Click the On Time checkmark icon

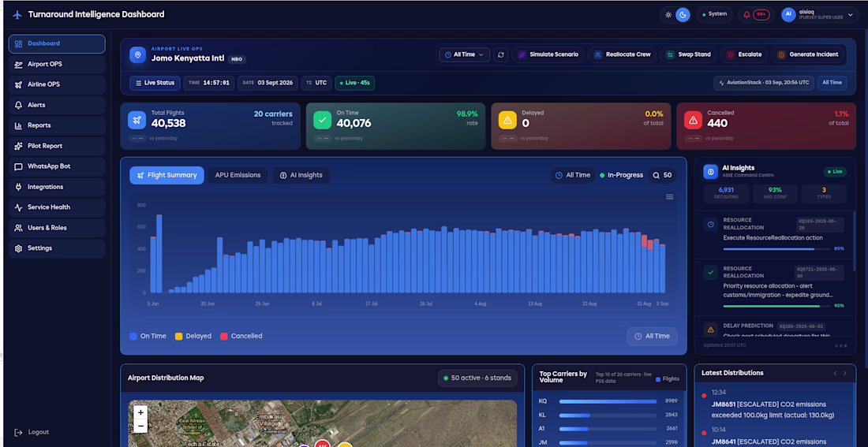(322, 120)
